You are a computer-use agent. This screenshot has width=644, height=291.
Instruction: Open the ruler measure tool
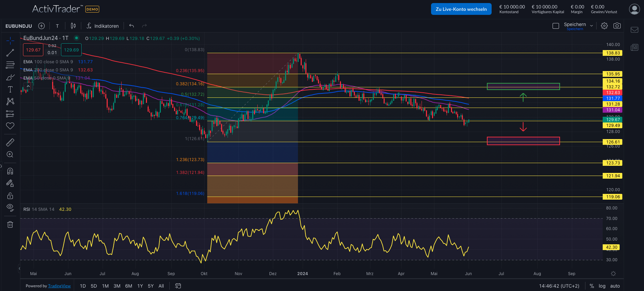coord(10,142)
